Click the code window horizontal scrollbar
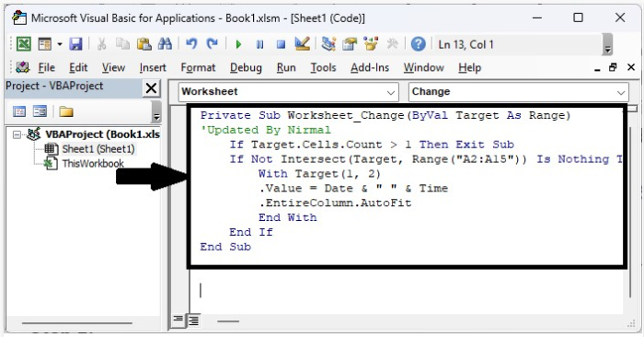 [228, 321]
